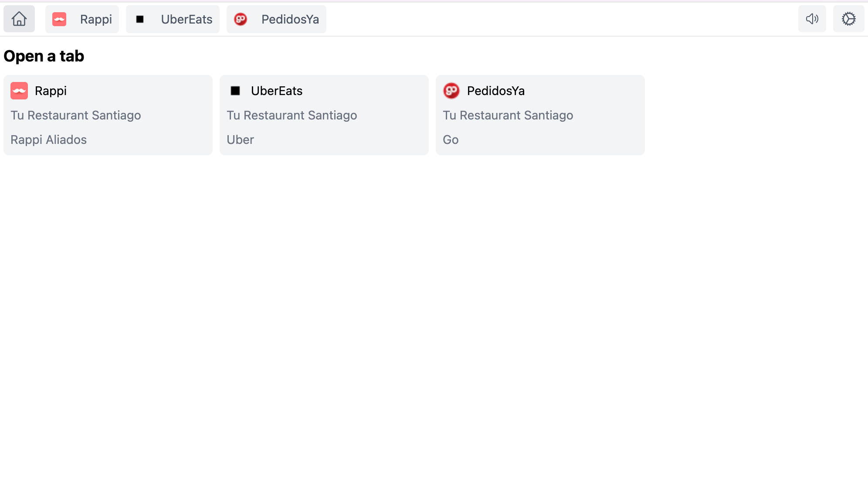Open settings via the gear icon
Screen dimensions: 868x498
coord(849,19)
